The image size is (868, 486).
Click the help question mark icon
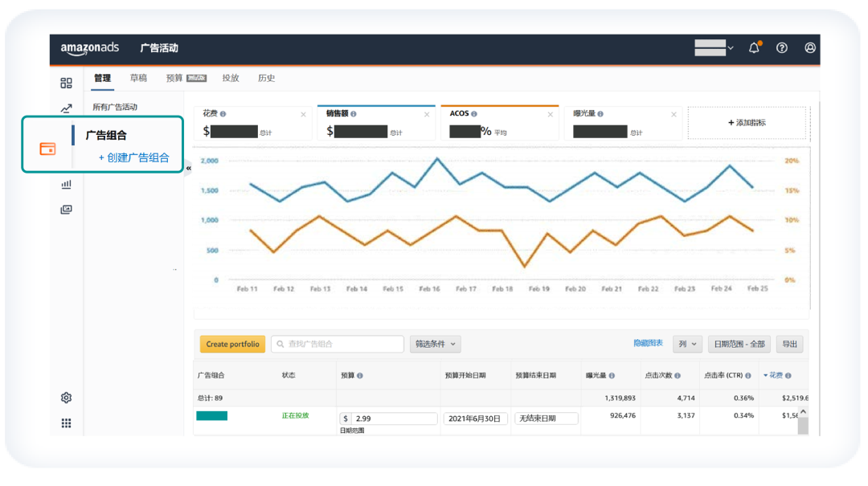click(x=782, y=48)
